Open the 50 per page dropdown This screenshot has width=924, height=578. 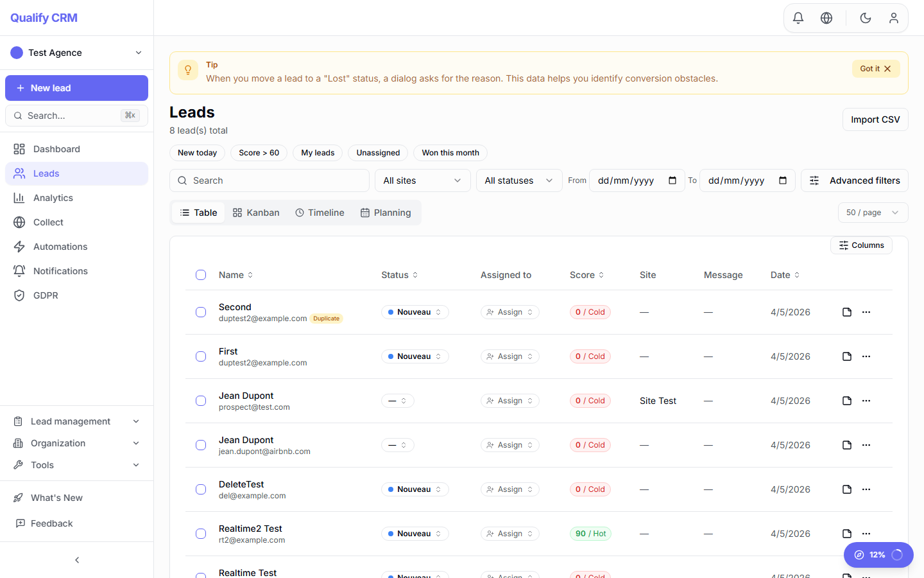pos(873,212)
